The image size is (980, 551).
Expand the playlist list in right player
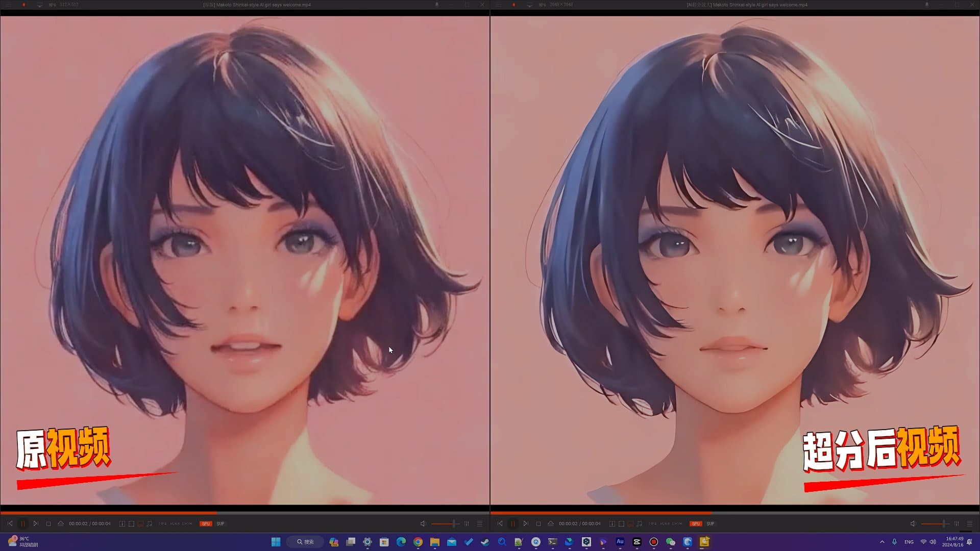tap(969, 523)
